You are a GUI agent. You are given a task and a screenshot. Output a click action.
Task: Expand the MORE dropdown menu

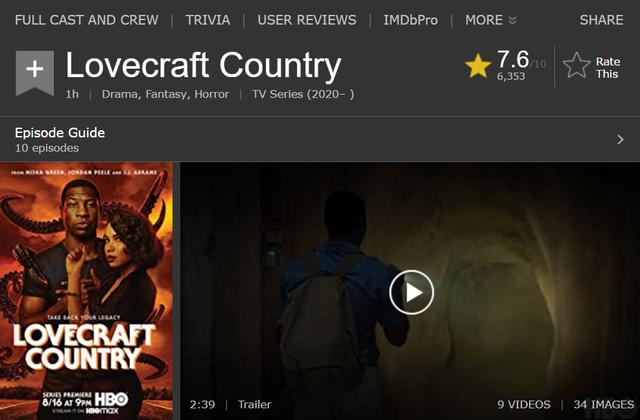491,20
